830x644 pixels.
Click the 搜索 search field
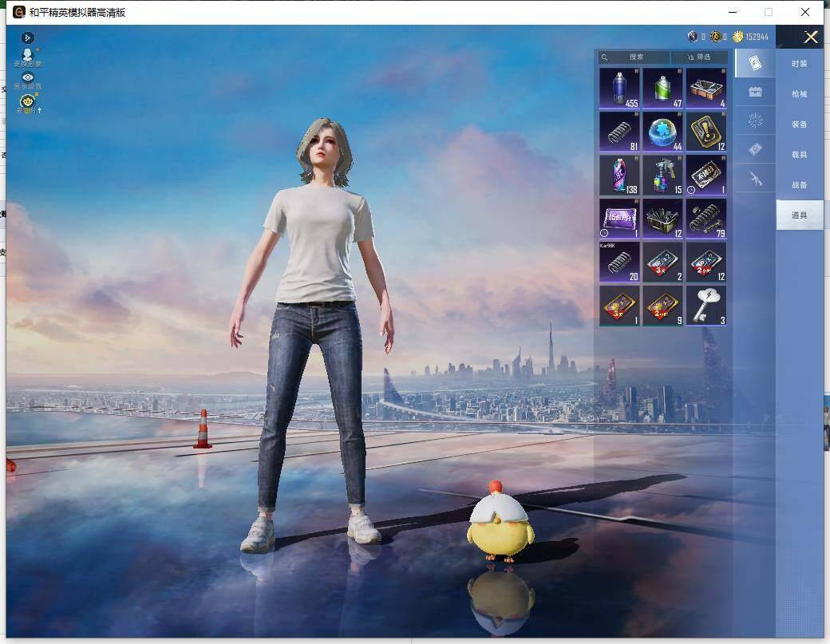click(x=634, y=57)
